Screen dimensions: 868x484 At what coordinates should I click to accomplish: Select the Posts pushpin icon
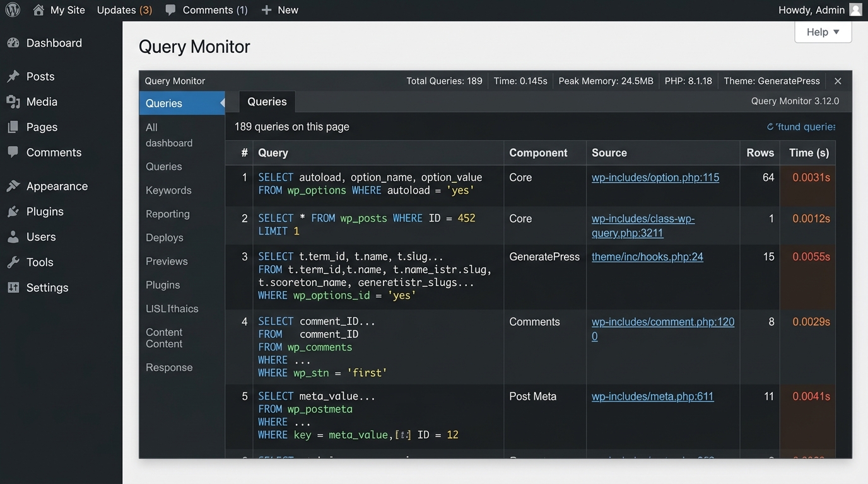coord(15,76)
